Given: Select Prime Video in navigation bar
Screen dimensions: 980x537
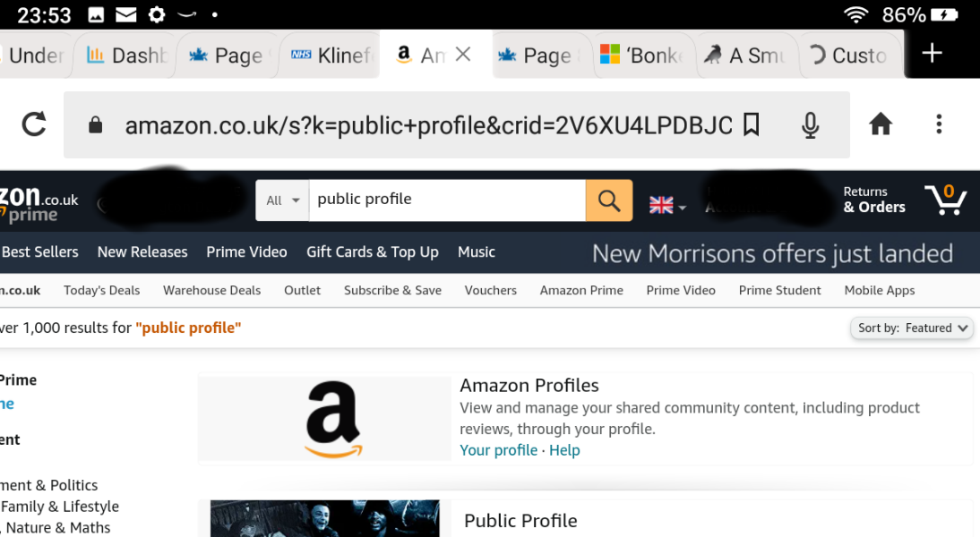Looking at the screenshot, I should [x=246, y=252].
